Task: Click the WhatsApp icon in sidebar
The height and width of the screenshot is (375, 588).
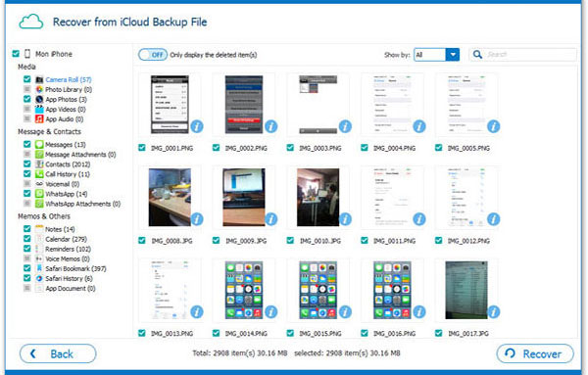Action: (x=39, y=194)
